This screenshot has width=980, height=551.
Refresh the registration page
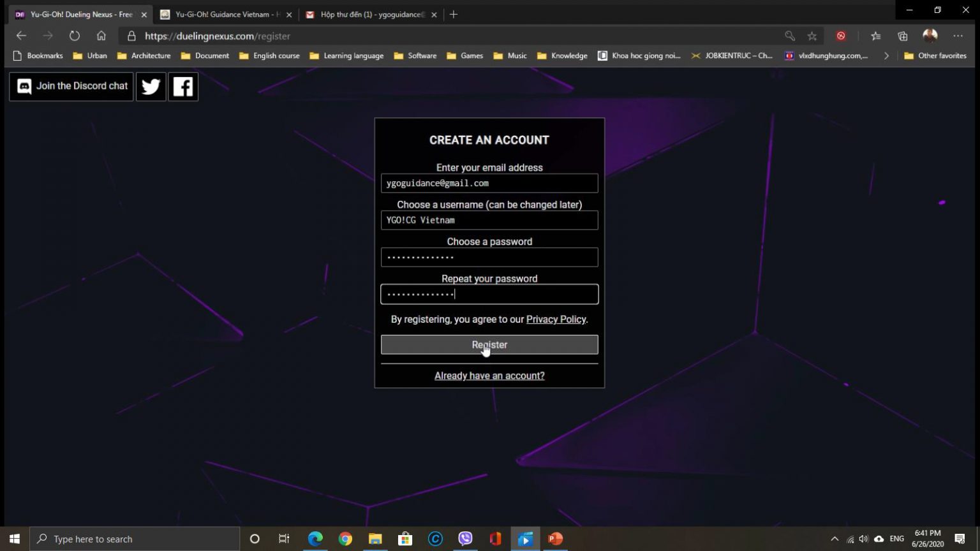tap(75, 36)
